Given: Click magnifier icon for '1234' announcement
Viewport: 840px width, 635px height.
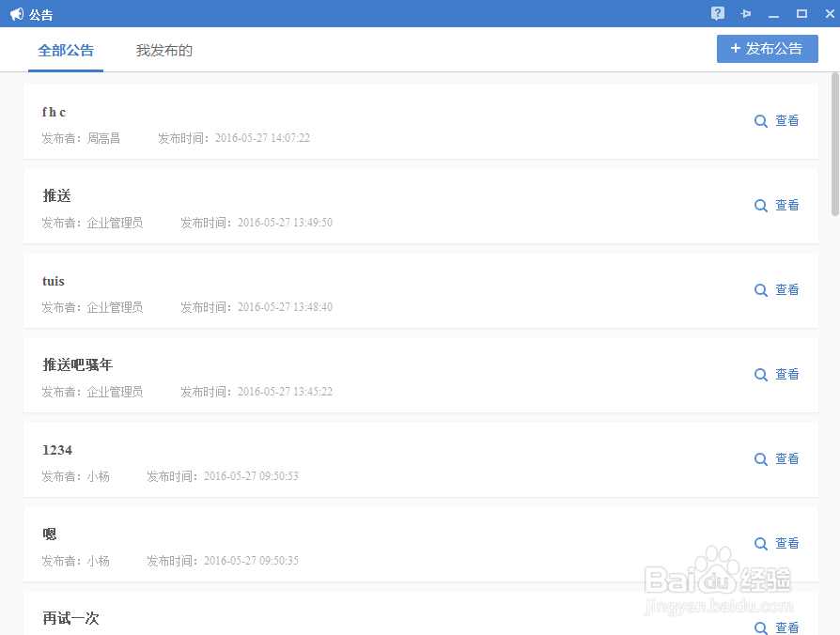Looking at the screenshot, I should (761, 459).
